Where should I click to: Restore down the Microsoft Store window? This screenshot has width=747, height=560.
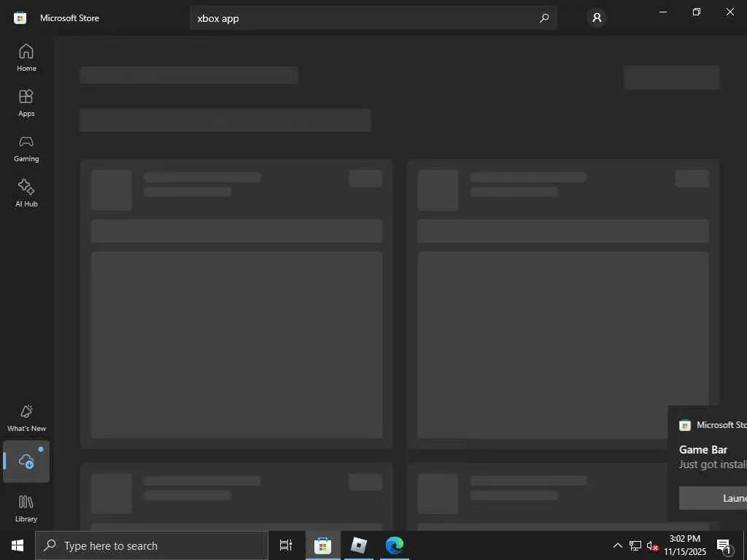(x=696, y=12)
